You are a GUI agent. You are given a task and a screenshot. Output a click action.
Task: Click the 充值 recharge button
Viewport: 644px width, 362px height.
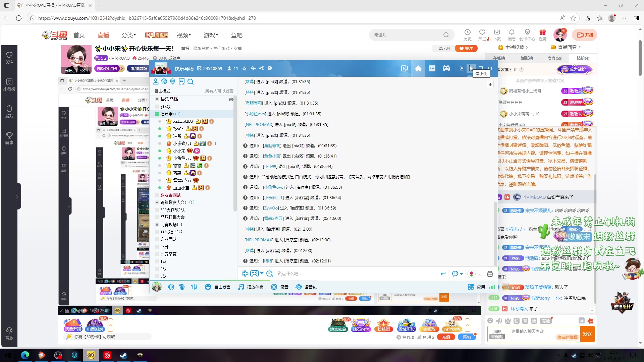[446, 337]
